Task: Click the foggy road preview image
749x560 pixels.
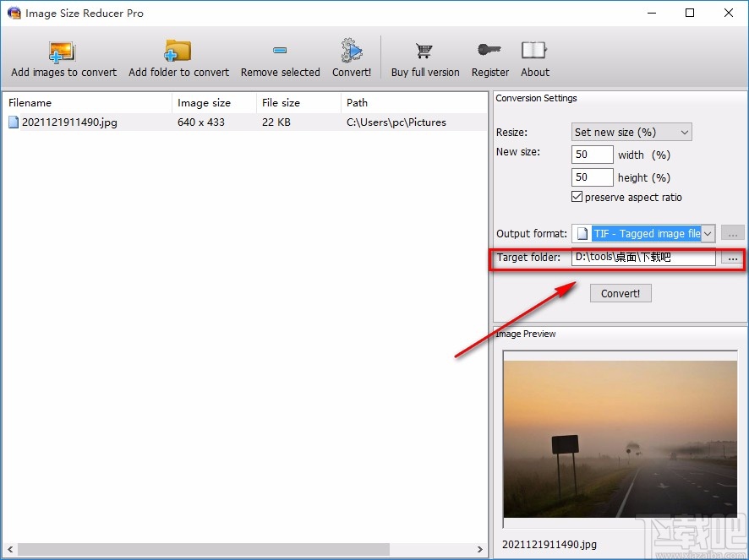Action: [620, 434]
